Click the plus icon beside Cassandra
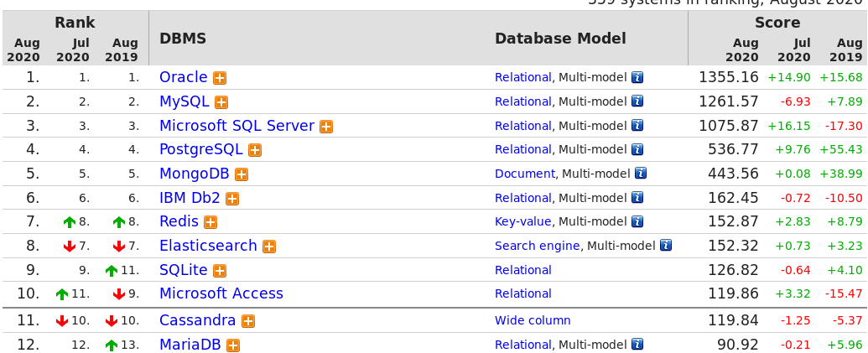 coord(248,321)
